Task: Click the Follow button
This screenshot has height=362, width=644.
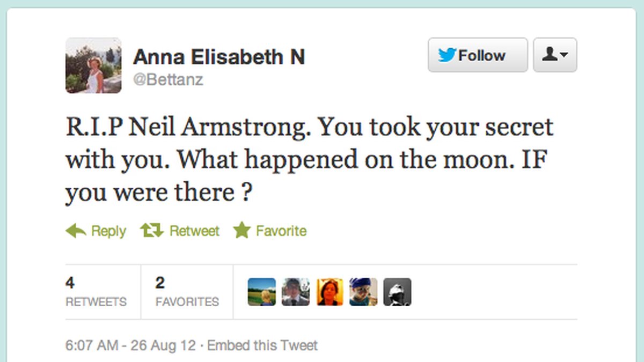Action: click(478, 55)
